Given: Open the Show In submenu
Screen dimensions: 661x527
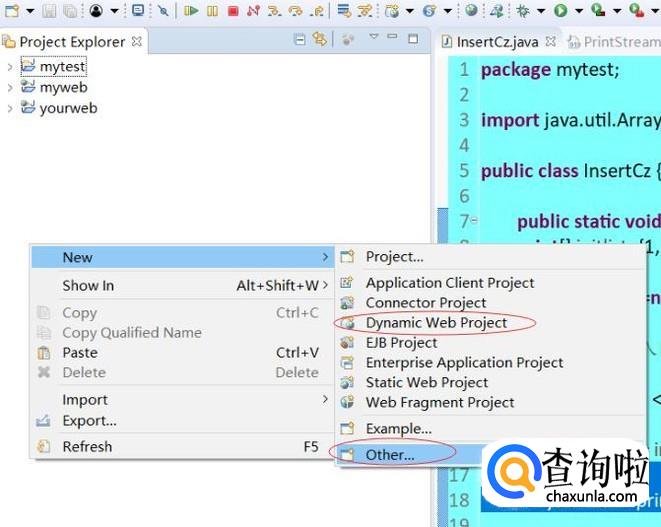Looking at the screenshot, I should (x=183, y=285).
